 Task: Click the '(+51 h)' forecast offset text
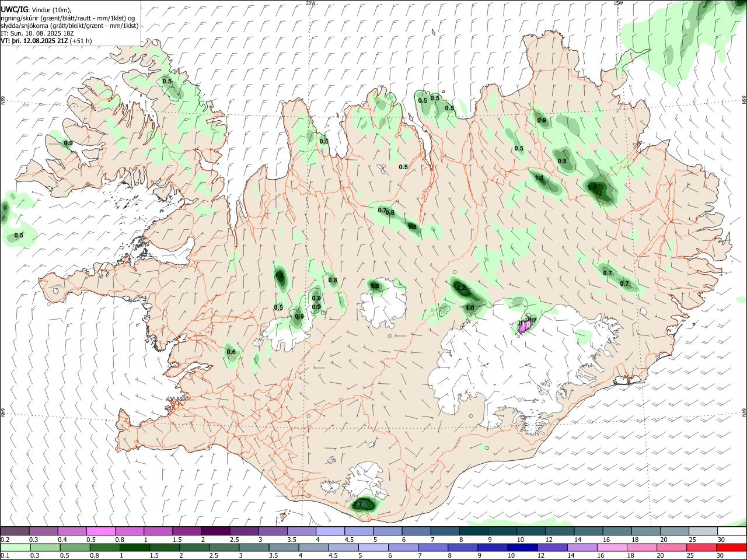coord(81,41)
